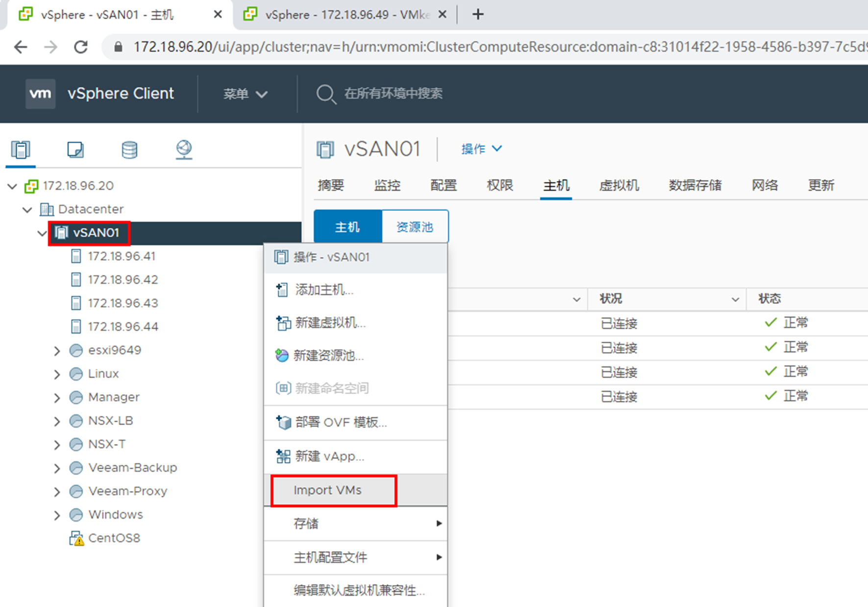The width and height of the screenshot is (868, 607).
Task: Click the vm logo in header
Action: (40, 93)
